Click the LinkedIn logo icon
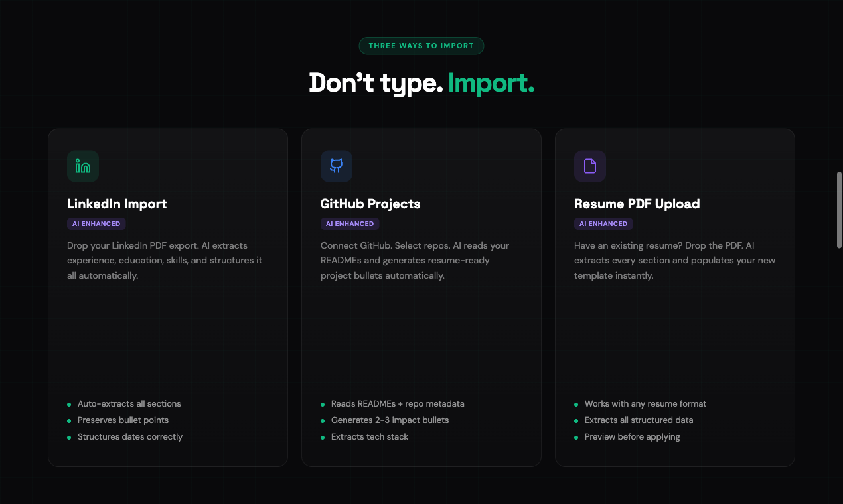 pyautogui.click(x=83, y=166)
